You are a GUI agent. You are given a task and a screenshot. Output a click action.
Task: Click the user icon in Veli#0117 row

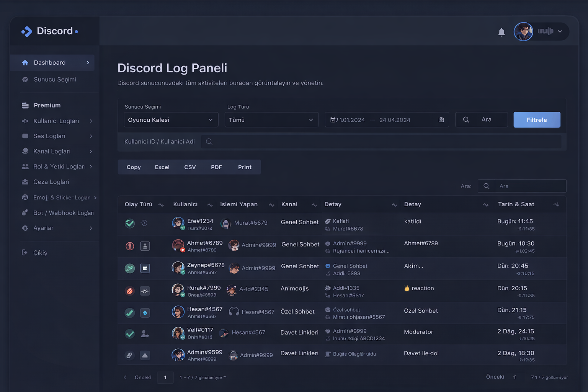(x=145, y=334)
